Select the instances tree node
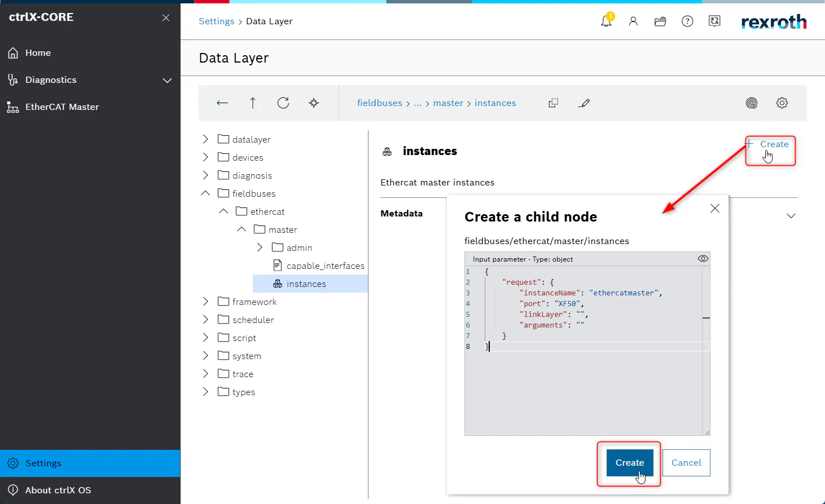 [310, 284]
